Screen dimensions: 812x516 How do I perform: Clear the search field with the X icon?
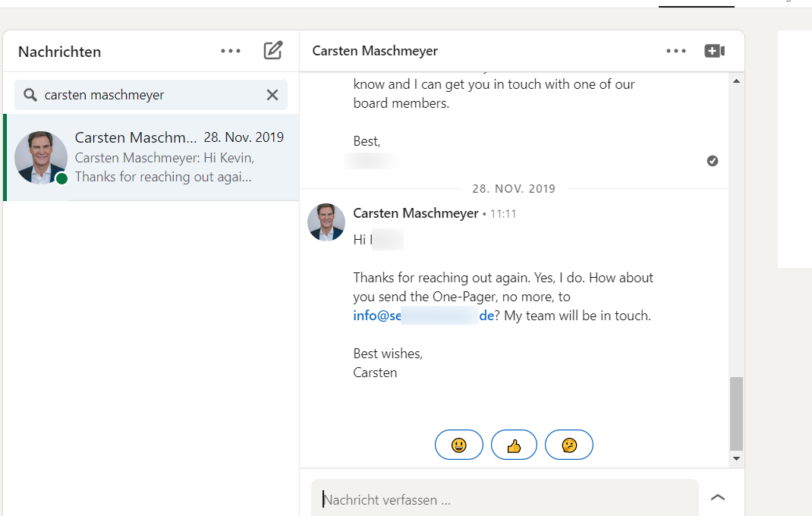coord(272,94)
